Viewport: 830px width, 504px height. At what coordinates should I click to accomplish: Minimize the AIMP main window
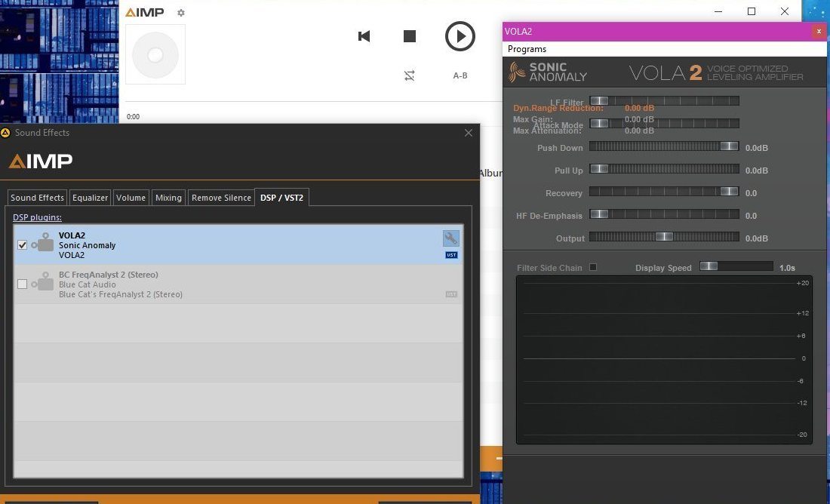coord(718,11)
